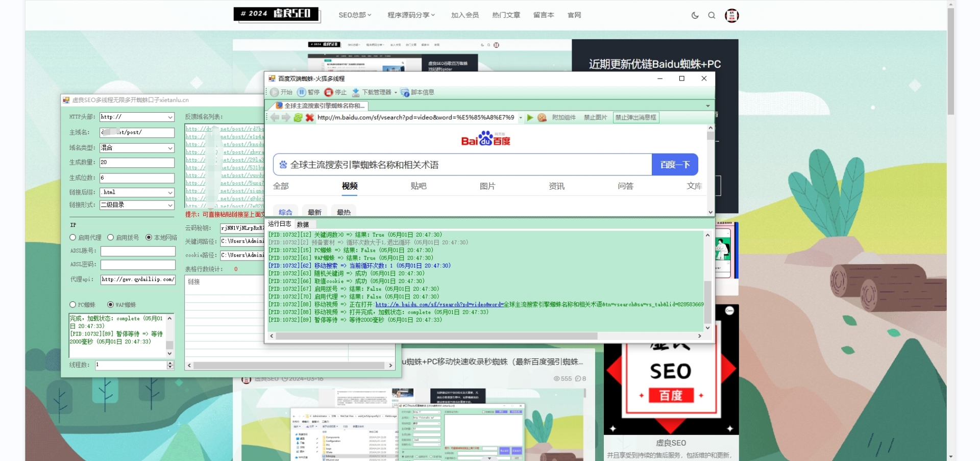Viewport: 980px width, 461px height.
Task: Click the 百度一下 search button
Action: pyautogui.click(x=675, y=165)
